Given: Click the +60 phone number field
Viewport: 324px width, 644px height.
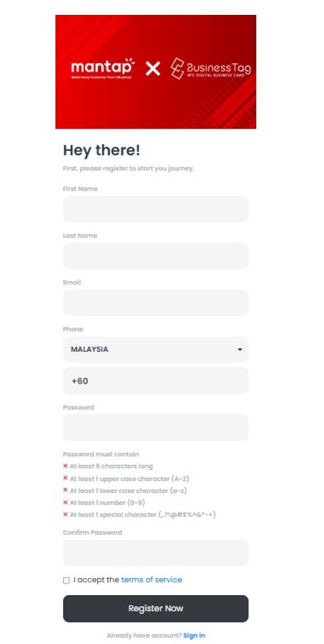Looking at the screenshot, I should [156, 381].
